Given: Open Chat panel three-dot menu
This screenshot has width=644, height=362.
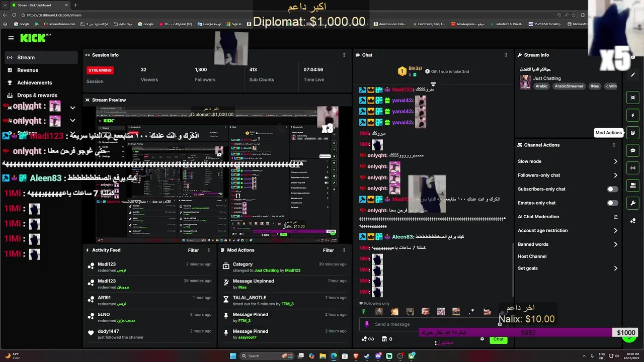Looking at the screenshot, I should pyautogui.click(x=506, y=55).
